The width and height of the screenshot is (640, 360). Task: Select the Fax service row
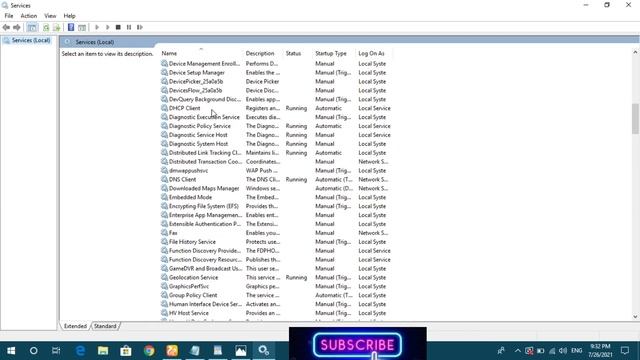(x=276, y=233)
